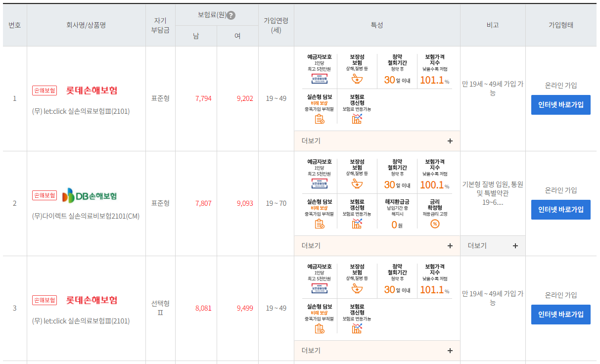
Task: Click 롯데손해보험 logo in row number 1
Action: [92, 91]
